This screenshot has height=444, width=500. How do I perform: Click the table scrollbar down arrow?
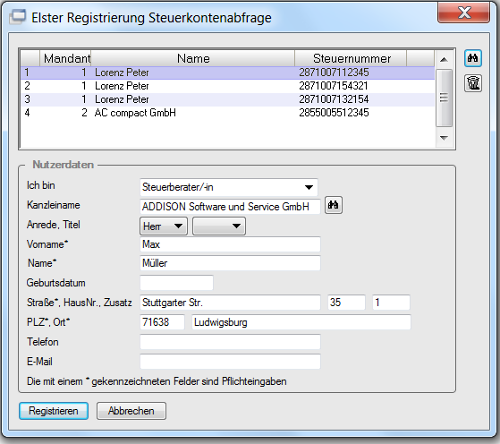[444, 137]
